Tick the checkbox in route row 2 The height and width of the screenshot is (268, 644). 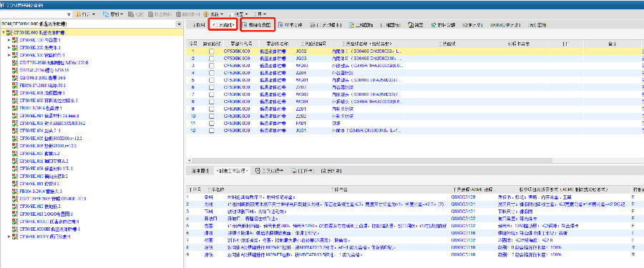point(212,59)
